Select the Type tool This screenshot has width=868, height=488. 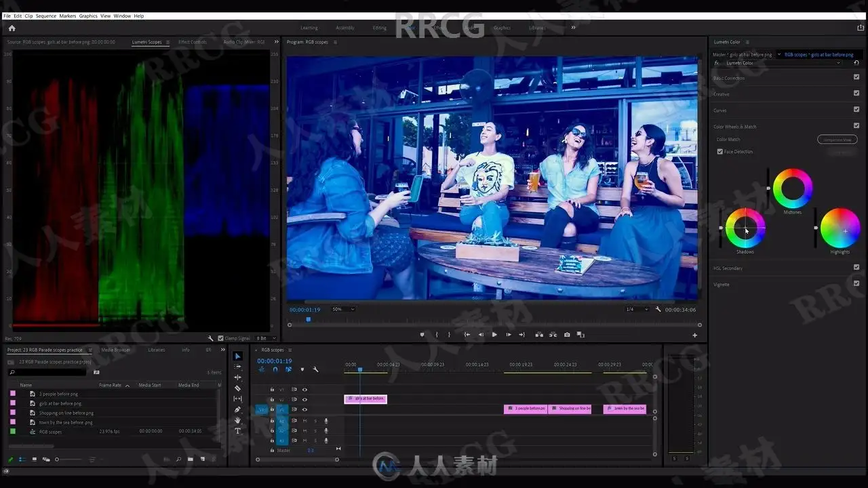tap(237, 431)
